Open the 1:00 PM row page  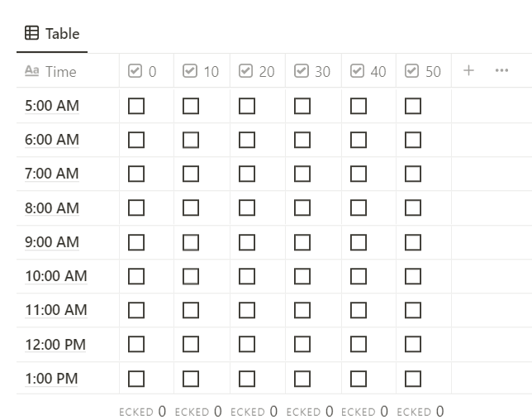tap(51, 379)
